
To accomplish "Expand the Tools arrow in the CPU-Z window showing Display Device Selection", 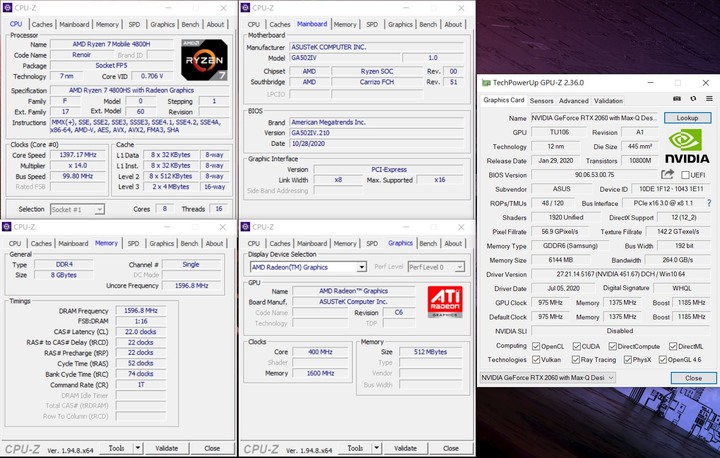I will tap(377, 448).
